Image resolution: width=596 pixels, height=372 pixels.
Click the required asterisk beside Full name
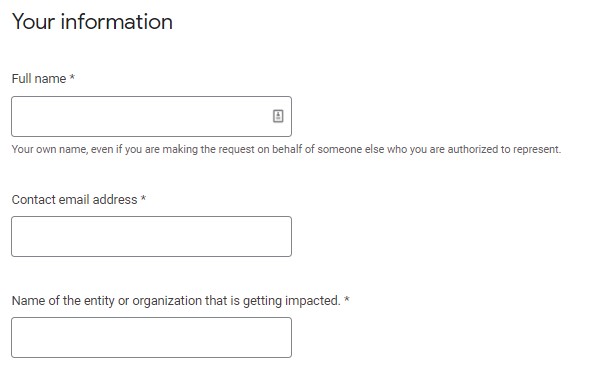coord(72,78)
